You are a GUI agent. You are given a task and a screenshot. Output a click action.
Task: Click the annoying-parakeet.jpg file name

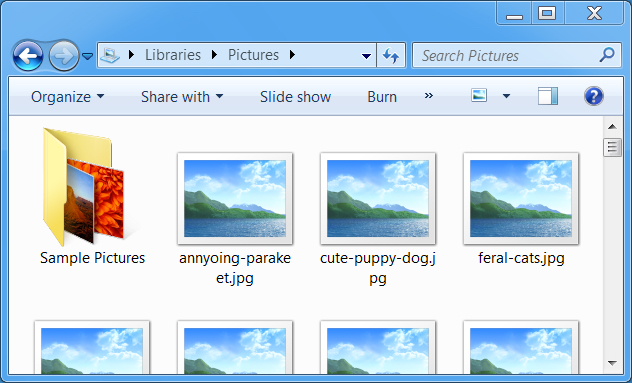tap(235, 268)
